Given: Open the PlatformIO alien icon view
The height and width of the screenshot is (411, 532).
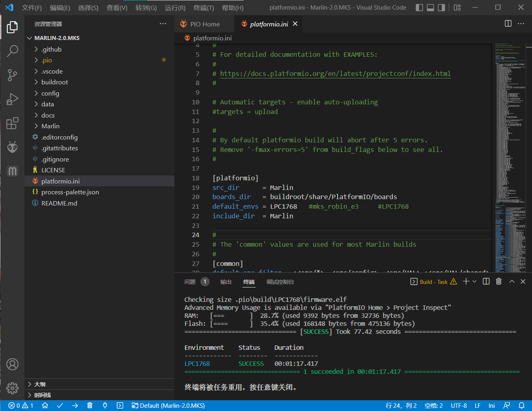Looking at the screenshot, I should click(x=12, y=147).
